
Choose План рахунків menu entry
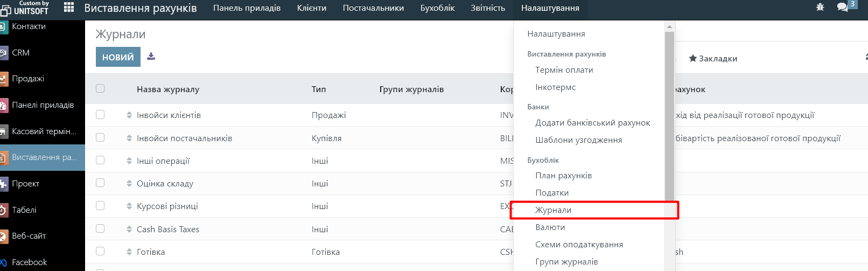[563, 176]
